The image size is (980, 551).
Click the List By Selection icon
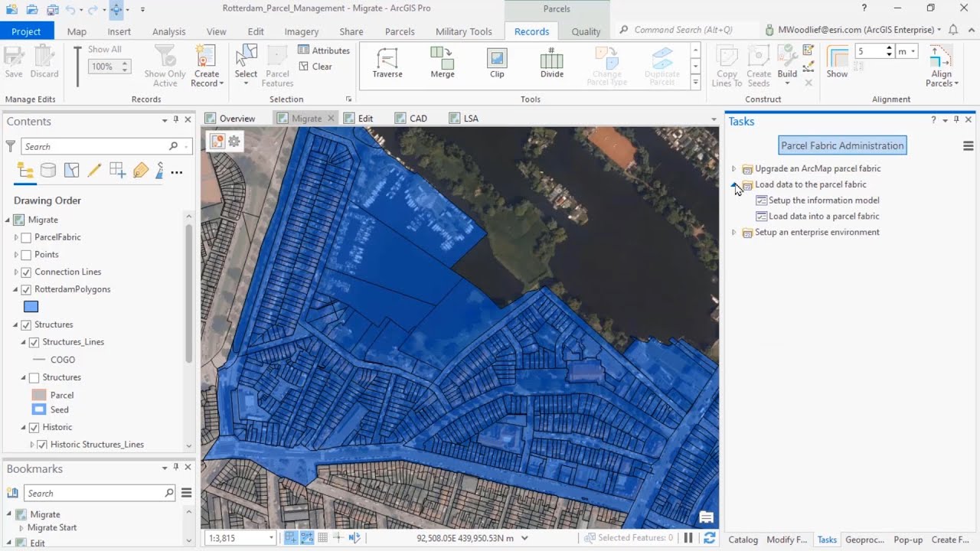coord(71,171)
